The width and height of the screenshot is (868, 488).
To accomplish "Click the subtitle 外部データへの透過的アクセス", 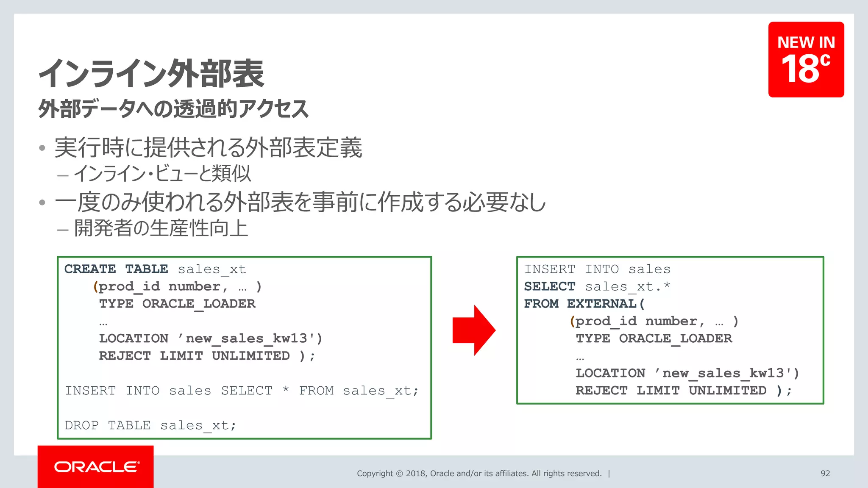I will (173, 109).
